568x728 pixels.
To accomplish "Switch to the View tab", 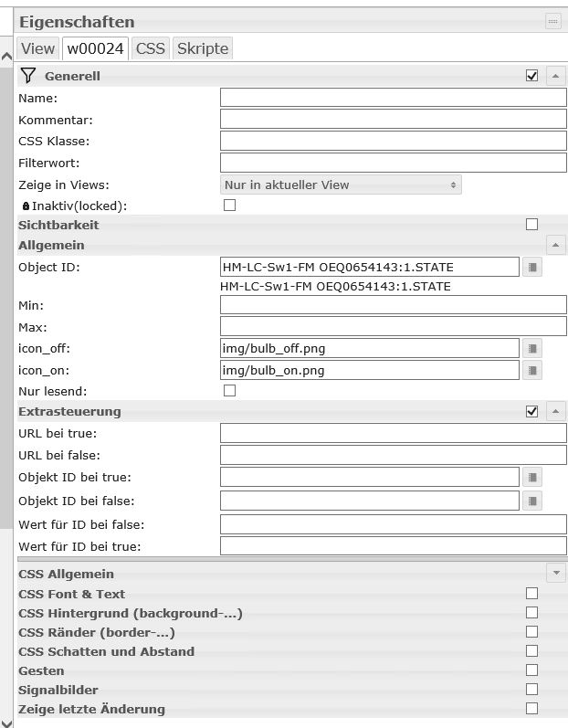I will (x=38, y=48).
